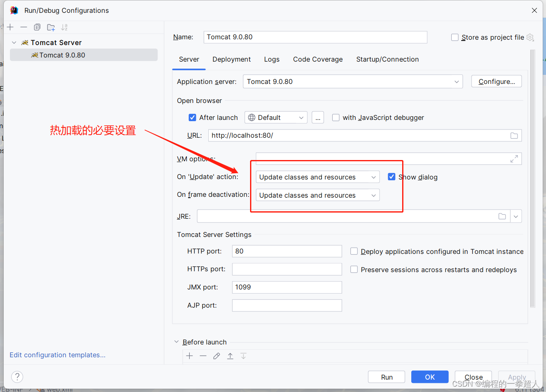Screen dimensions: 546x392
Task: Click the AJP port field
Action: pyautogui.click(x=287, y=306)
